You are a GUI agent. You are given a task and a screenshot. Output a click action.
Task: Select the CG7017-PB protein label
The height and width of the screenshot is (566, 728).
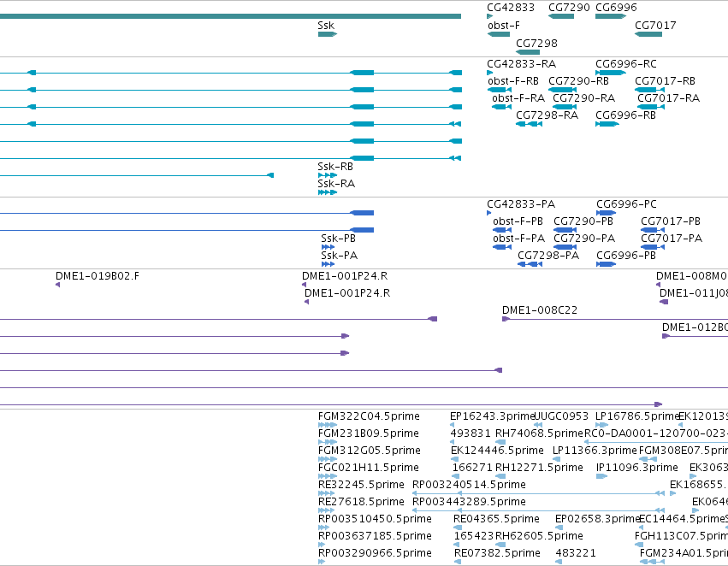pyautogui.click(x=671, y=221)
